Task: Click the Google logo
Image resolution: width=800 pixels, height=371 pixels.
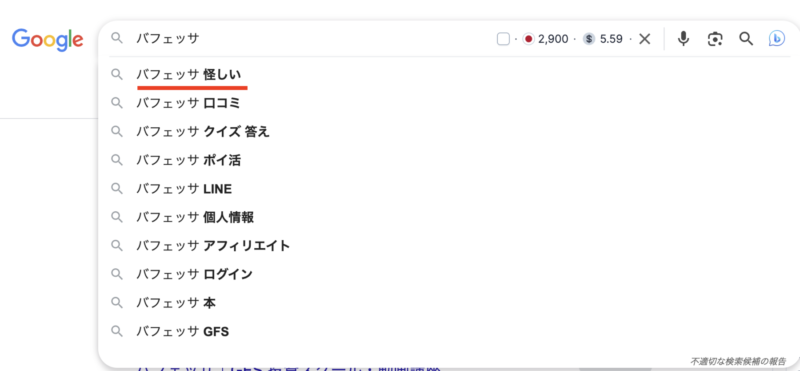Action: pyautogui.click(x=47, y=40)
